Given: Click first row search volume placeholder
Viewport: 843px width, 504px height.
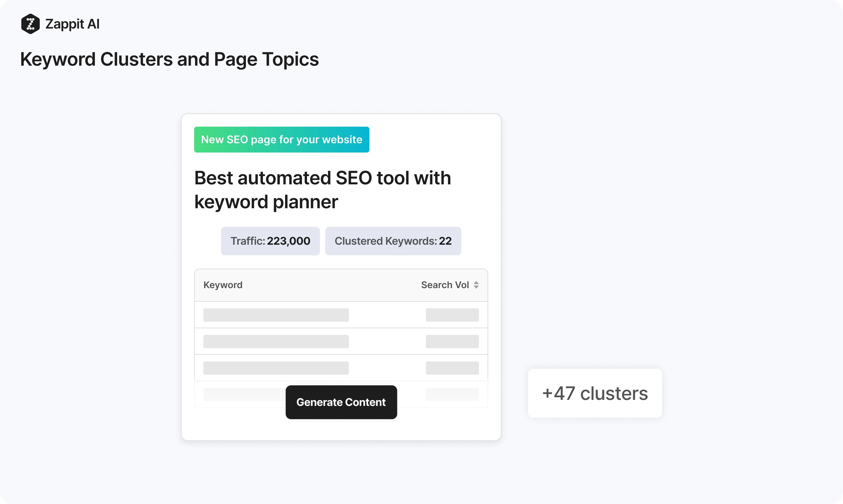Looking at the screenshot, I should tap(452, 315).
